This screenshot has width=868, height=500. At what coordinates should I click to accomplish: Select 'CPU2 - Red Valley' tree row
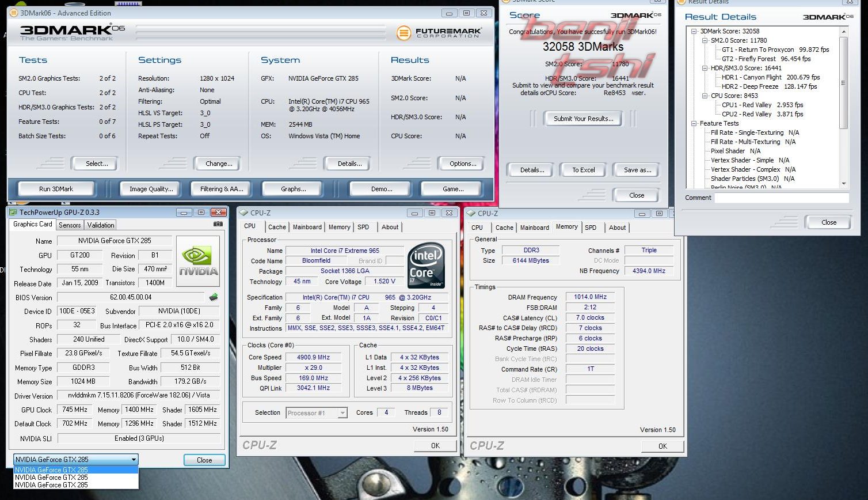762,114
